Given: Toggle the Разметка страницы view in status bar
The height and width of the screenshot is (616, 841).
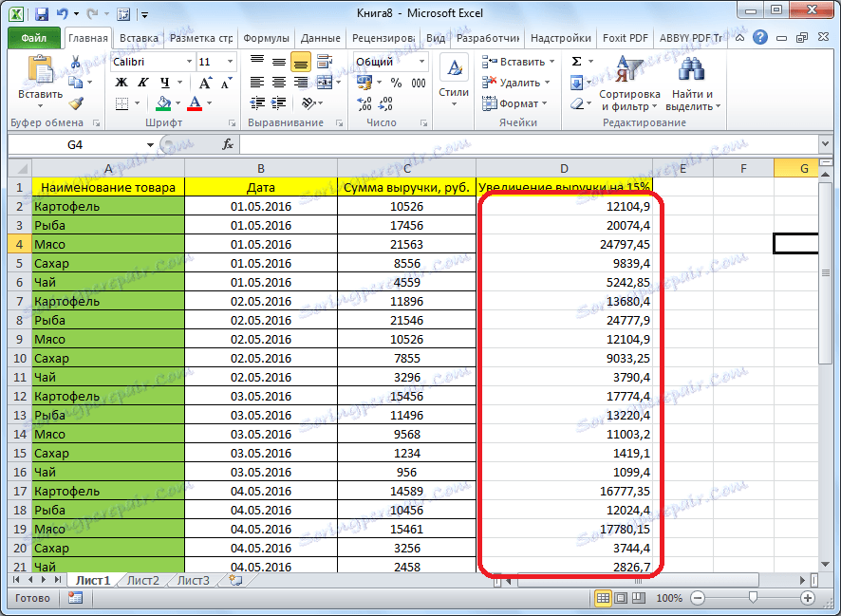Looking at the screenshot, I should (622, 598).
